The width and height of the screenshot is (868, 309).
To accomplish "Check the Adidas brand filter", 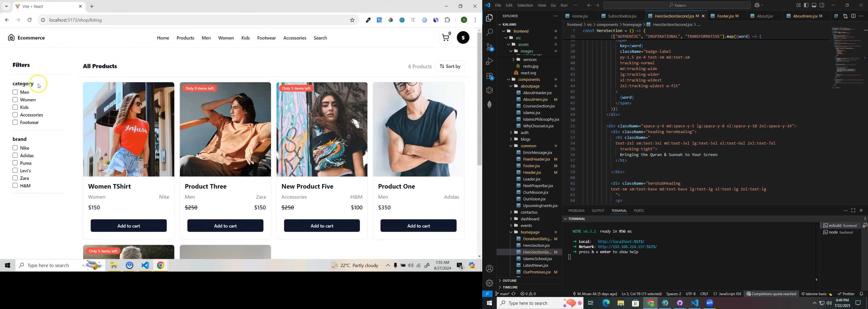I will (15, 155).
